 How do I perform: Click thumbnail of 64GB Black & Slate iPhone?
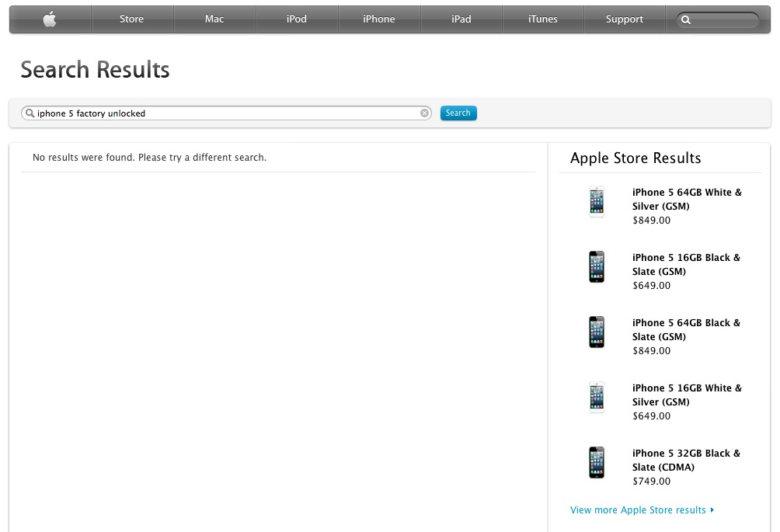pyautogui.click(x=597, y=332)
